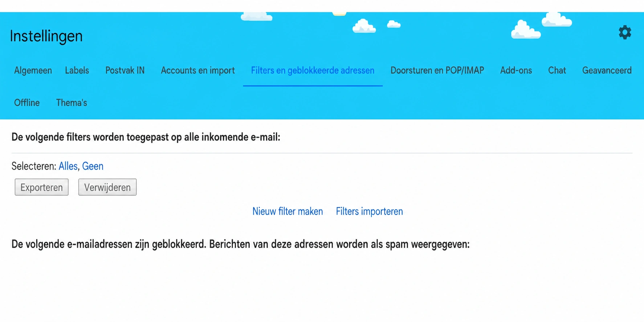This screenshot has height=322, width=644.
Task: Click the 'De volgende filters worden toegepast' heading
Action: click(146, 137)
